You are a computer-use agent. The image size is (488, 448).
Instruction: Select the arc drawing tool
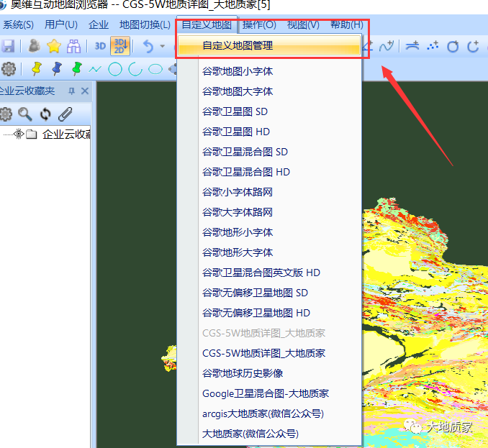coord(135,69)
